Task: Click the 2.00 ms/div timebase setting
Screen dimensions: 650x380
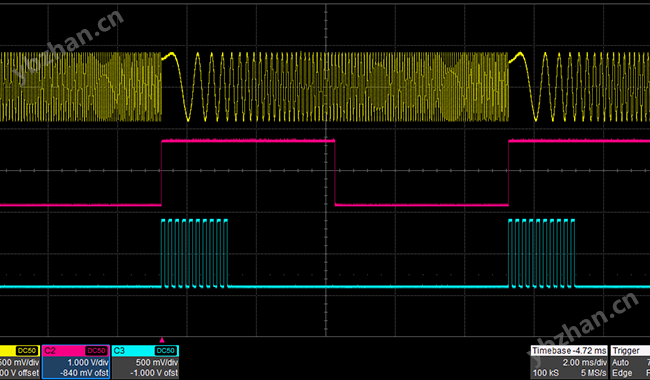Action: [x=585, y=363]
